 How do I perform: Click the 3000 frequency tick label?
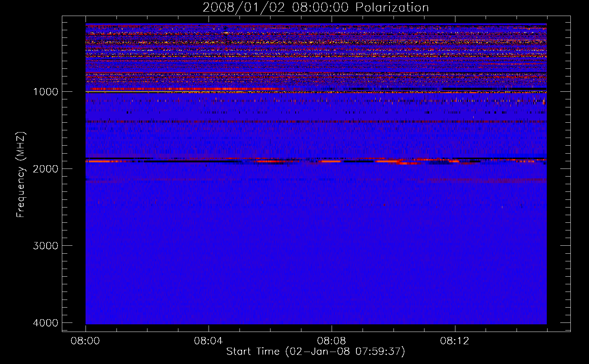[x=46, y=246]
